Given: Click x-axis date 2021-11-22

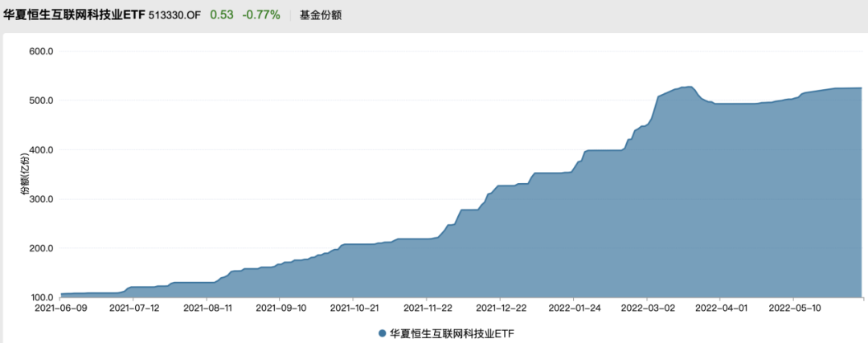Looking at the screenshot, I should [x=427, y=307].
